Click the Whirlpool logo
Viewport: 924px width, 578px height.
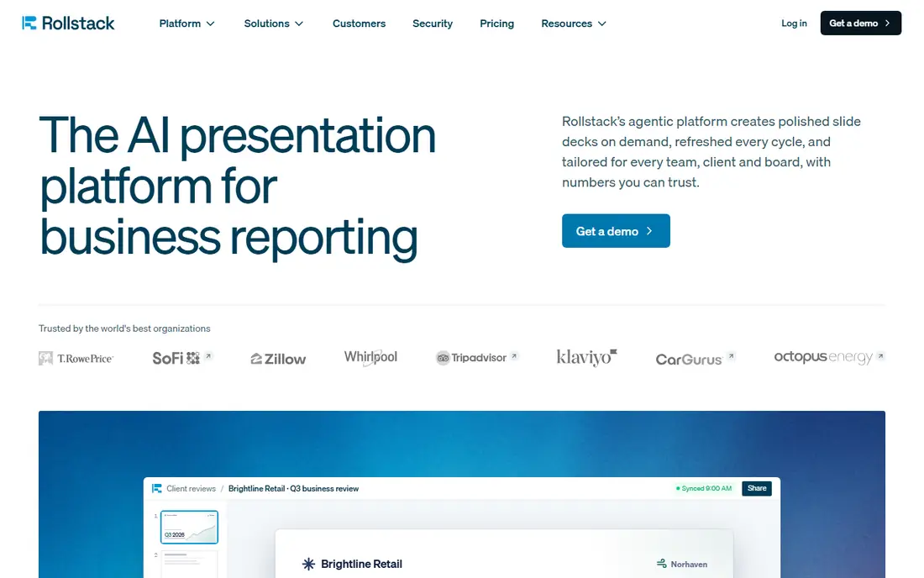pyautogui.click(x=370, y=357)
